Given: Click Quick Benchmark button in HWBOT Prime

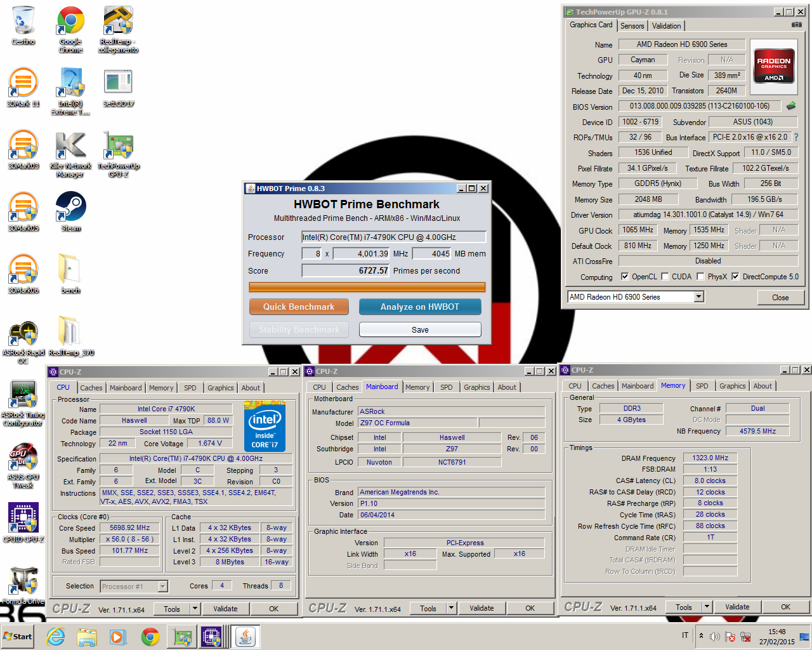Looking at the screenshot, I should click(x=299, y=307).
